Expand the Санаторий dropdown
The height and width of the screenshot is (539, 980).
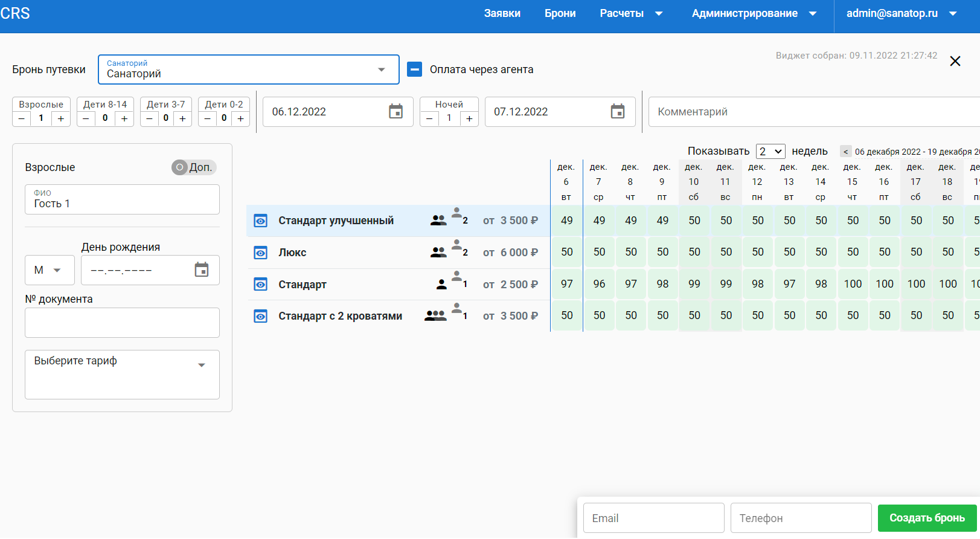click(x=381, y=69)
